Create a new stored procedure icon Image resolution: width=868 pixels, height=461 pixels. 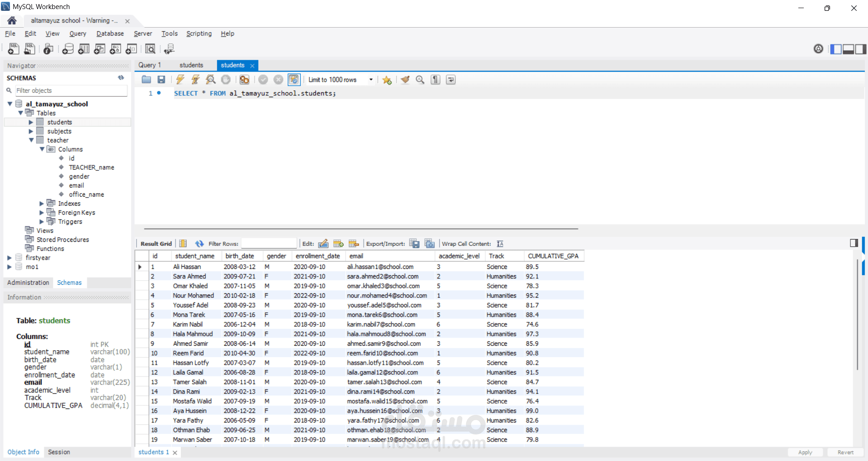(x=115, y=49)
